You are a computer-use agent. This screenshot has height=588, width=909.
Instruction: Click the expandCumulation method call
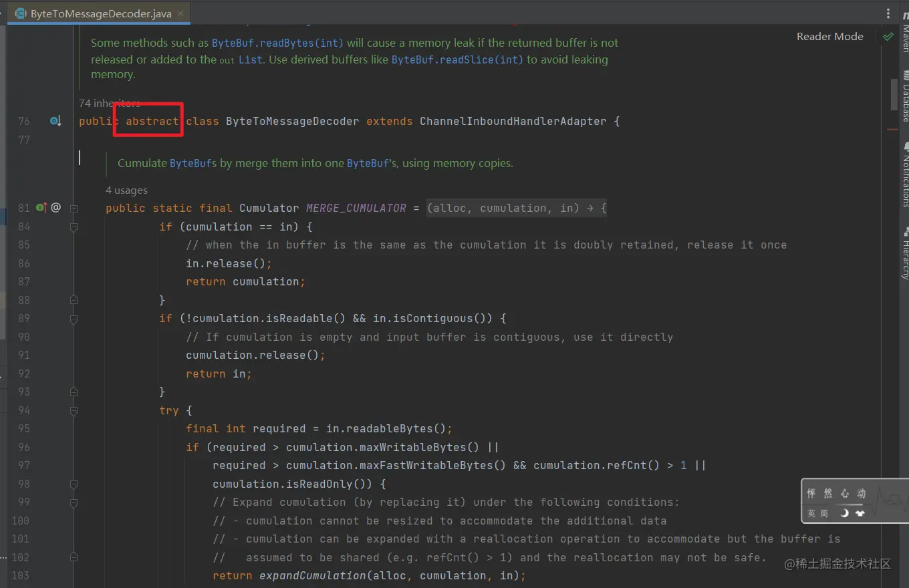[313, 575]
